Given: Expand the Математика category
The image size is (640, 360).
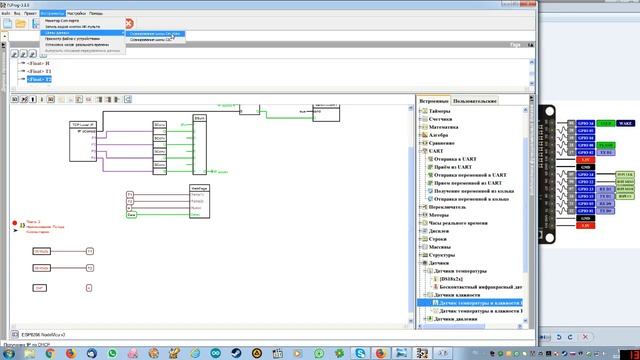Looking at the screenshot, I should [420, 127].
